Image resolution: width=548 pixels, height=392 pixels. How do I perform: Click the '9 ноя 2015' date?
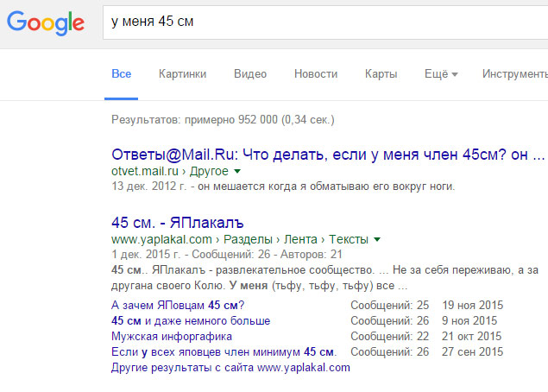[x=469, y=320]
